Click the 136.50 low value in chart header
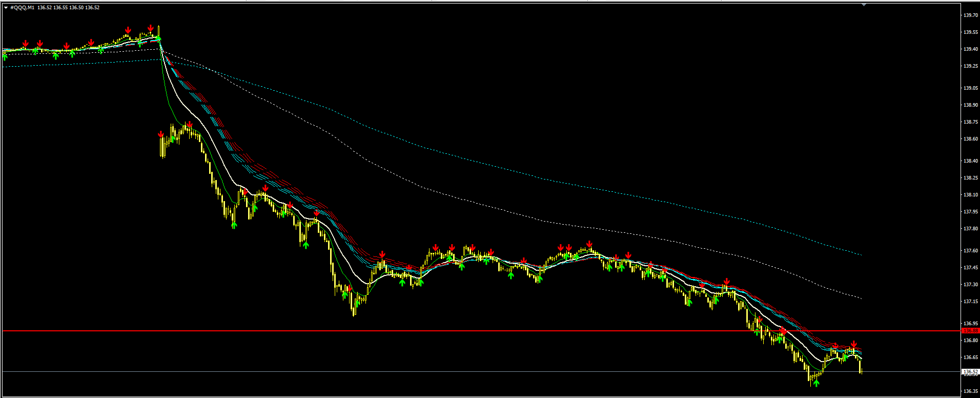 pyautogui.click(x=76, y=8)
